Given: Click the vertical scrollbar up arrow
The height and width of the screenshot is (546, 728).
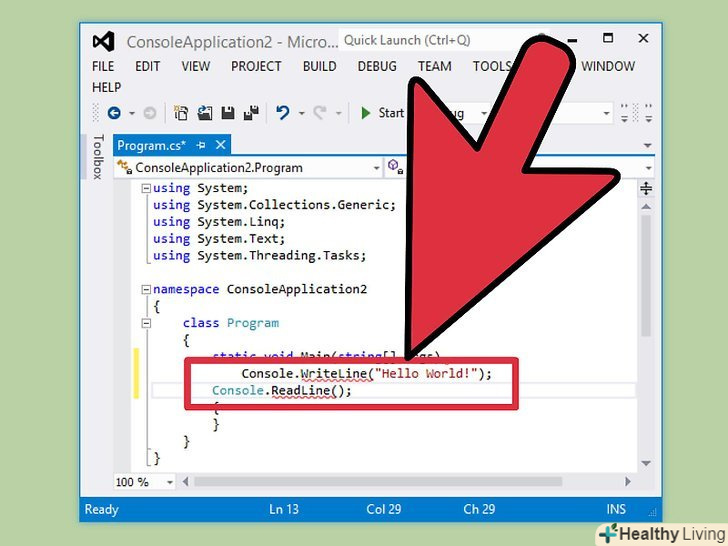Looking at the screenshot, I should coord(646,207).
